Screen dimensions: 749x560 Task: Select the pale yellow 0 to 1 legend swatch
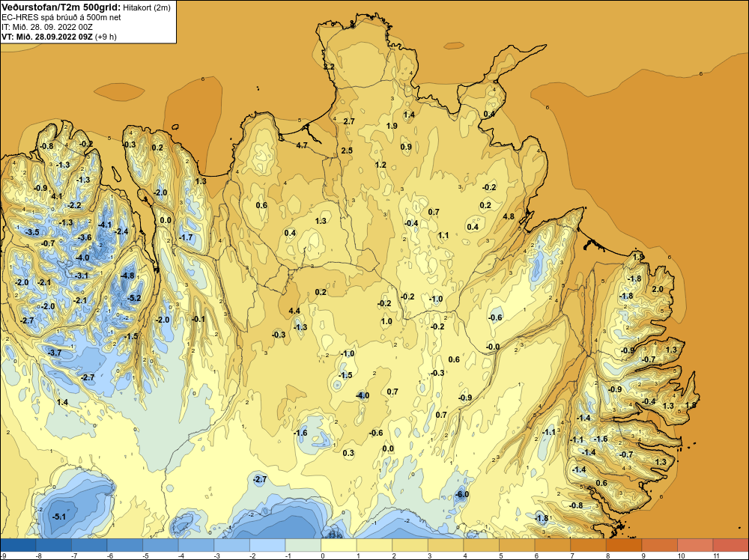(x=339, y=545)
